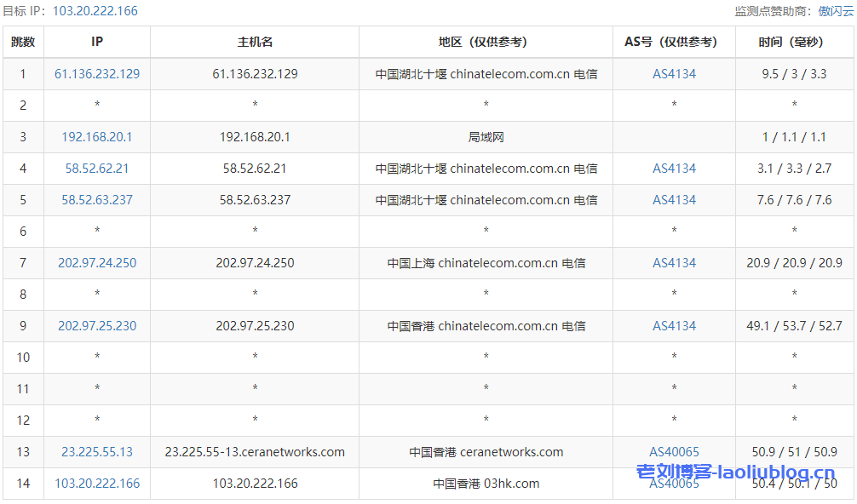Click the AS4134 link in hop 1
Viewport: 857px width, 504px height.
674,74
